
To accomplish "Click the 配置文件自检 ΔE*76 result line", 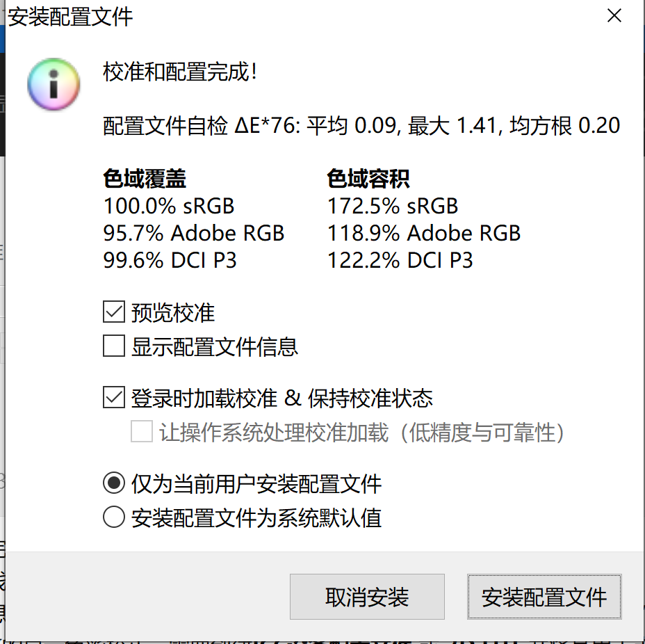I will point(361,126).
